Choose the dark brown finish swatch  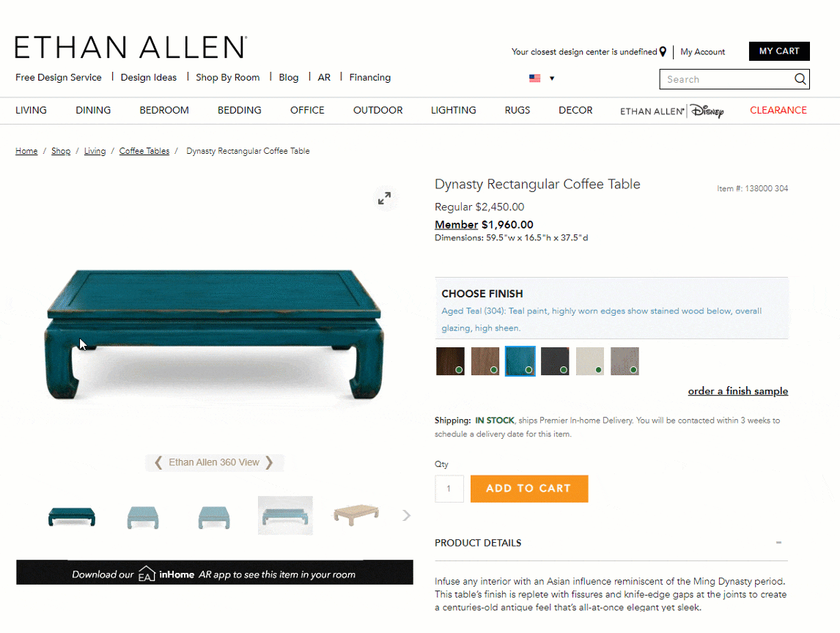tap(450, 361)
